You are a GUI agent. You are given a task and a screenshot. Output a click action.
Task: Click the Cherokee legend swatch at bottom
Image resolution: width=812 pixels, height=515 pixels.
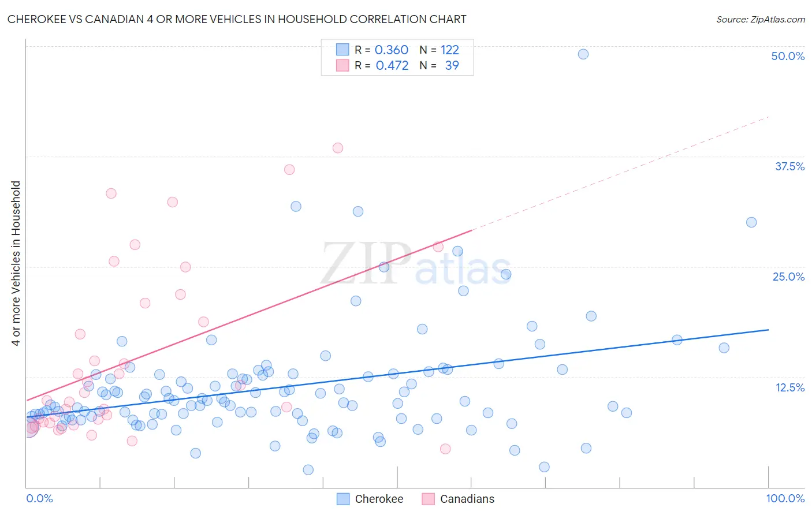click(x=343, y=499)
